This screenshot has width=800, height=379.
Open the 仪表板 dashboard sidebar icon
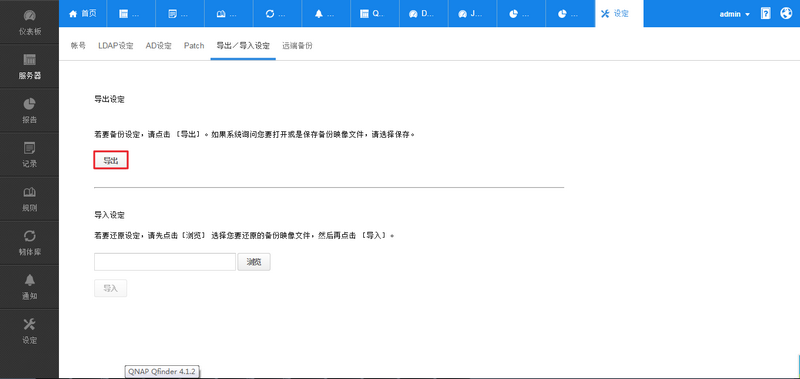tap(30, 22)
